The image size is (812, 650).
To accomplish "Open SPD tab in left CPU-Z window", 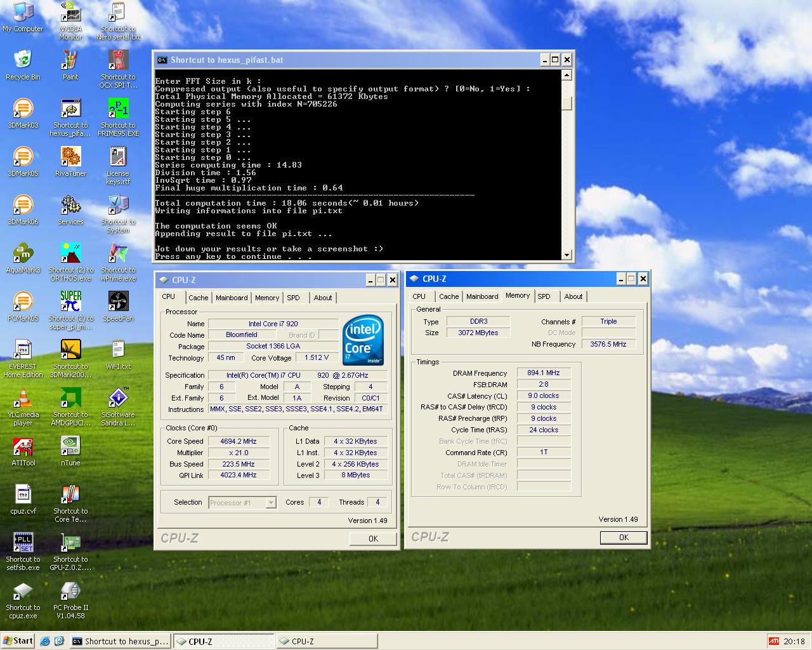I will click(x=293, y=298).
